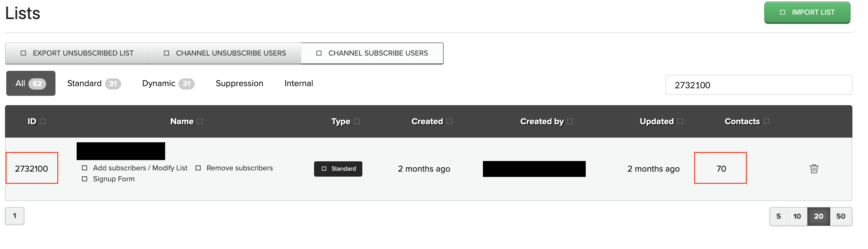Sort by Created by column icon
This screenshot has width=868, height=249.
(x=570, y=121)
